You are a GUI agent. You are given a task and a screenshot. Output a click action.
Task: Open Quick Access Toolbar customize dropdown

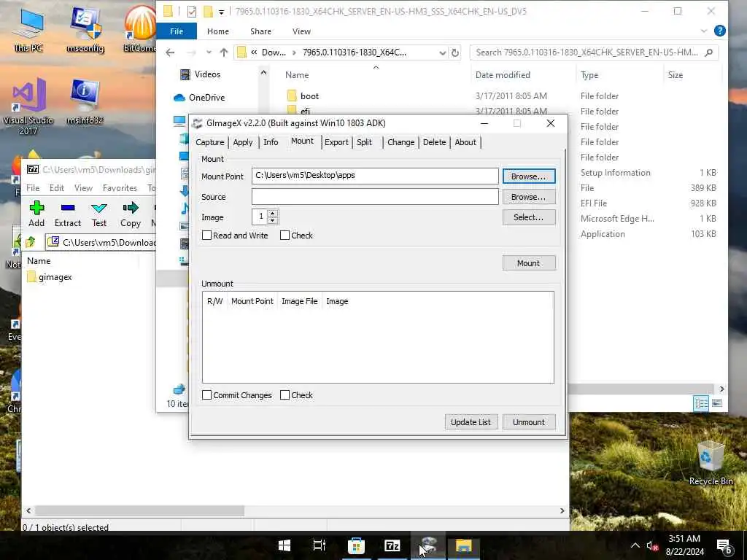click(x=222, y=12)
